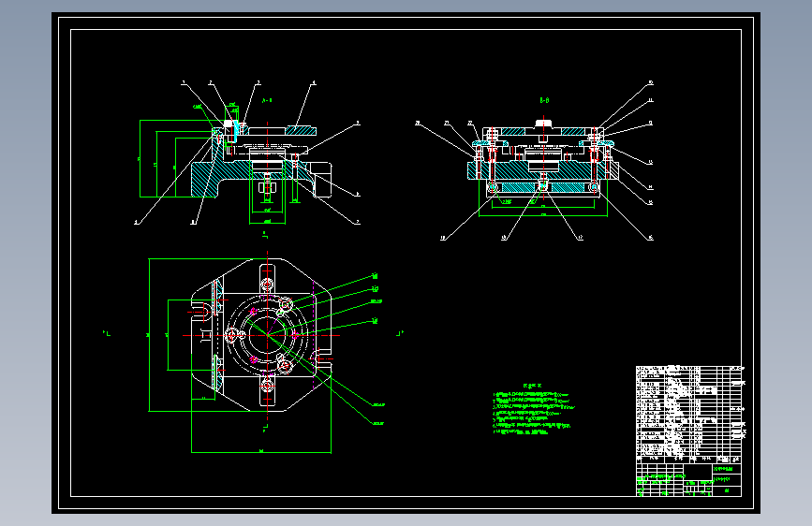Select balloon number 17 below B-B view
Image resolution: width=812 pixels, height=526 pixels.
pos(581,238)
